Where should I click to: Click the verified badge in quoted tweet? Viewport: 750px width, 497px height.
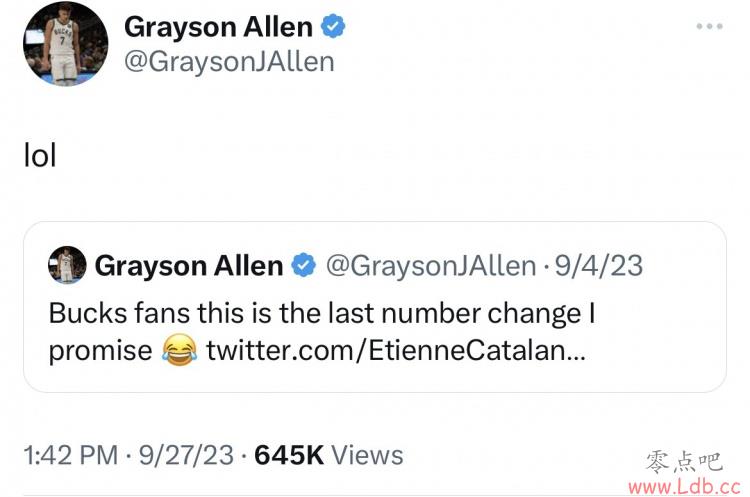pyautogui.click(x=304, y=265)
